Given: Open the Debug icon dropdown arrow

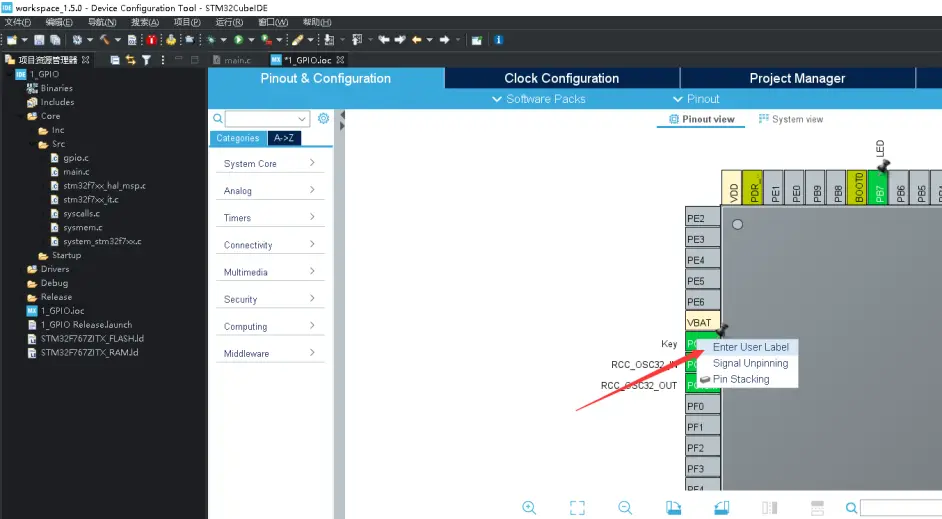Looking at the screenshot, I should click(x=223, y=40).
